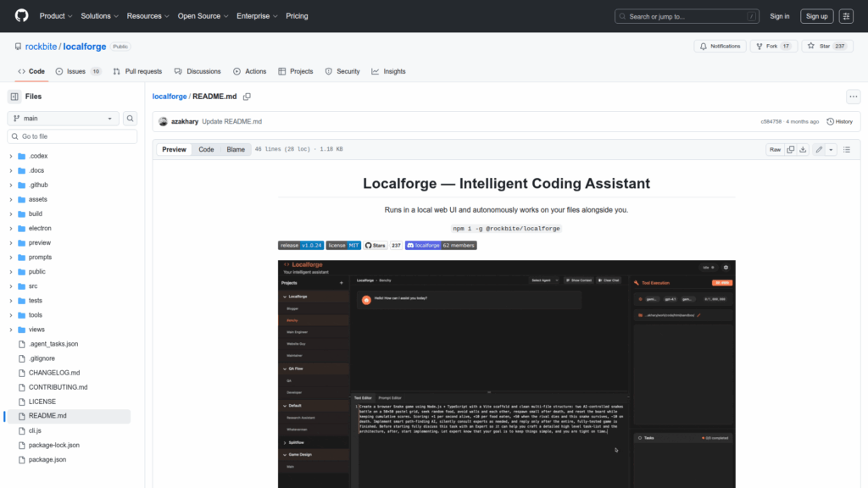
Task: Expand the src folder
Action: tap(11, 286)
